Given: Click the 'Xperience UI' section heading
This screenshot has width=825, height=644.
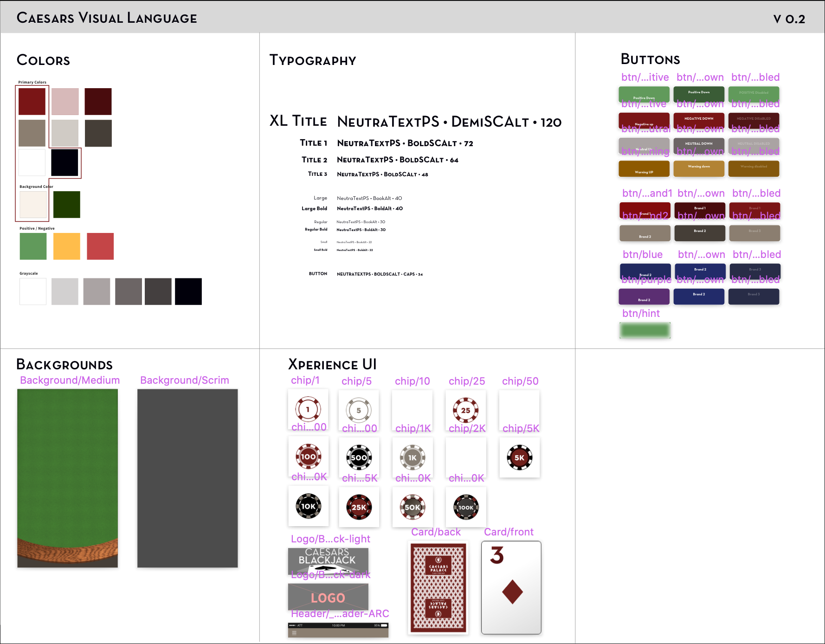Looking at the screenshot, I should pos(332,364).
